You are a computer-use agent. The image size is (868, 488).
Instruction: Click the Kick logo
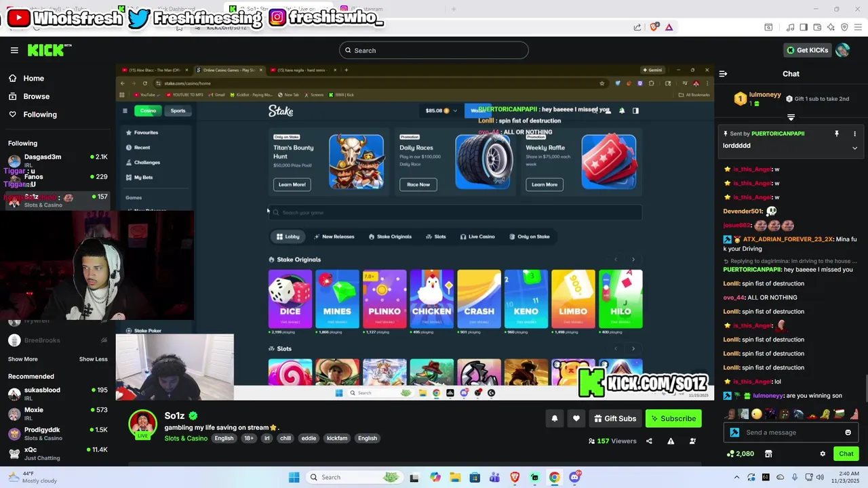[49, 50]
